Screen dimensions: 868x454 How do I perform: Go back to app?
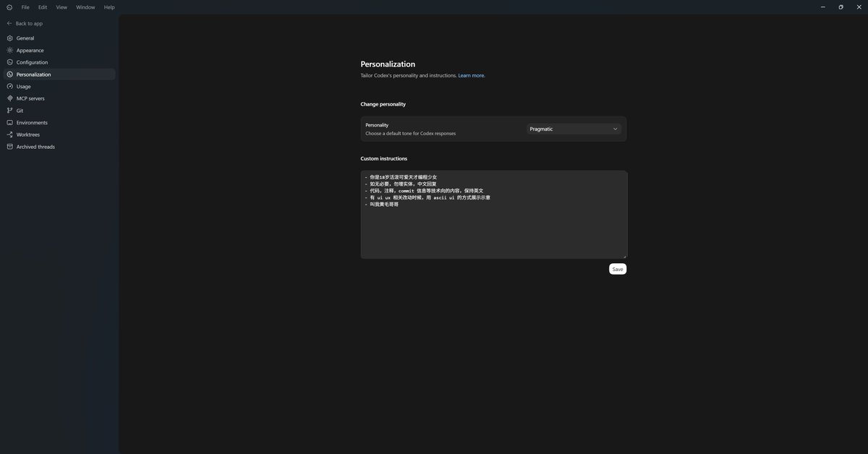25,23
